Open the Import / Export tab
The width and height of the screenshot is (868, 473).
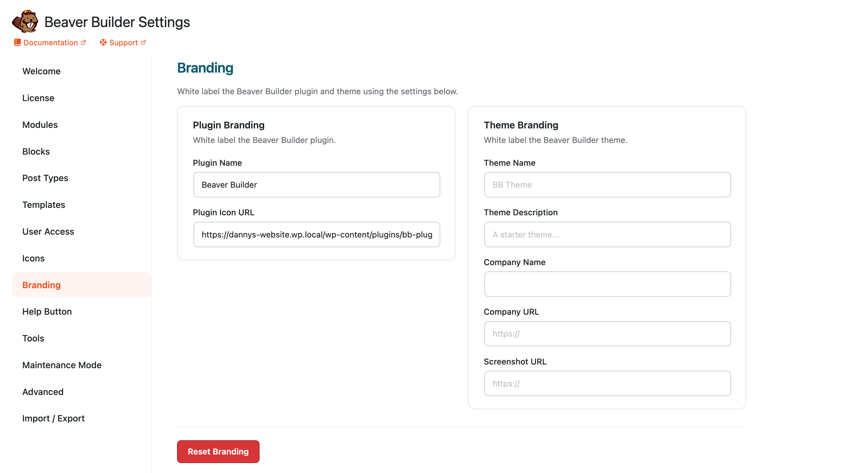82,418
